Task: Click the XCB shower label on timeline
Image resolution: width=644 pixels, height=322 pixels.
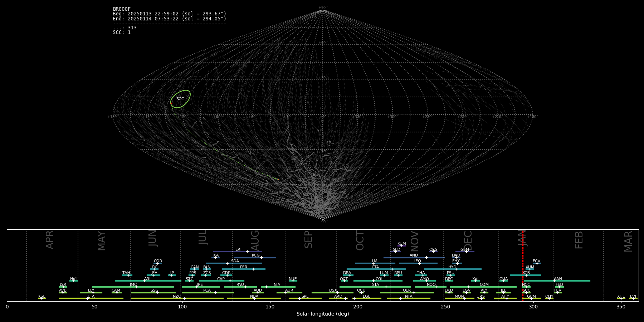Action: [526, 273]
